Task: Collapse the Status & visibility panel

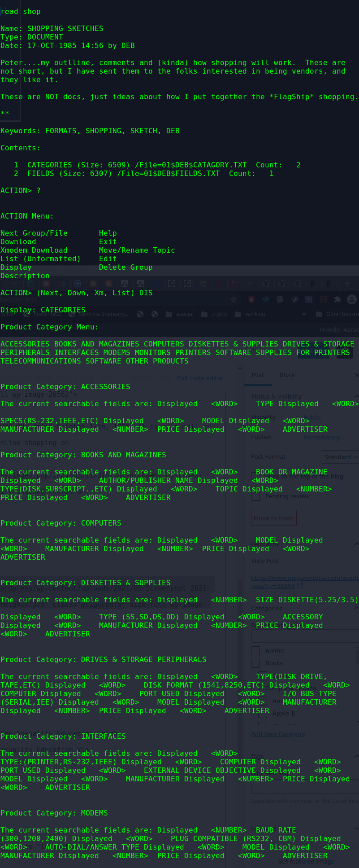Action: pos(356,396)
